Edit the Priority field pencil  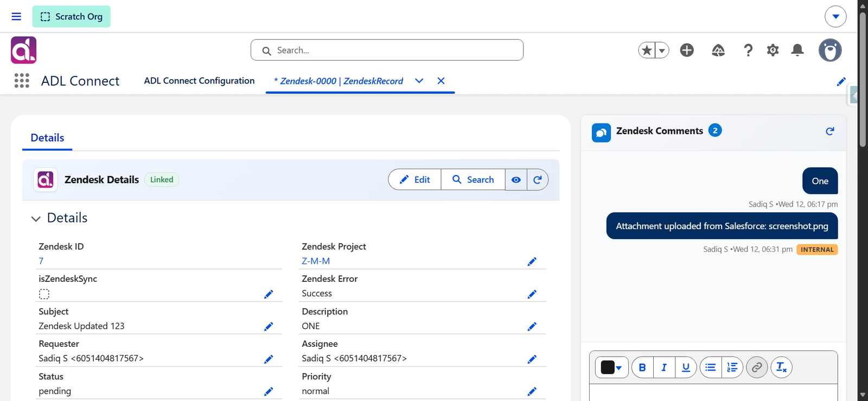point(532,392)
